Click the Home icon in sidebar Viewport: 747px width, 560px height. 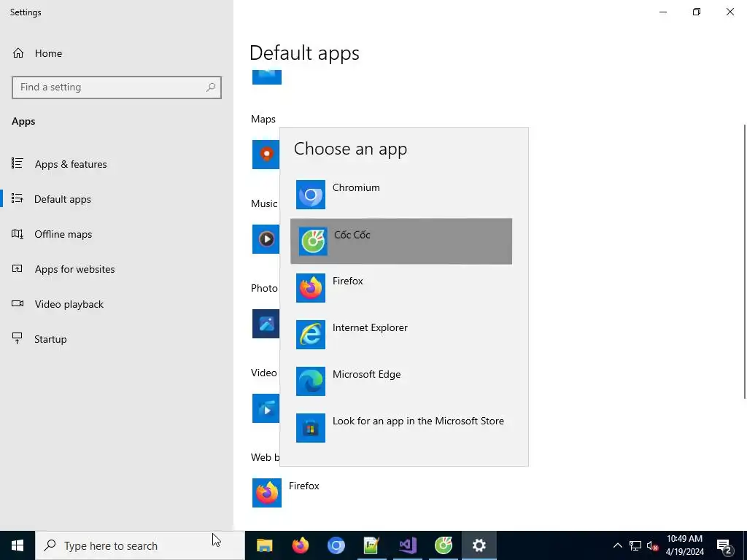(x=18, y=52)
